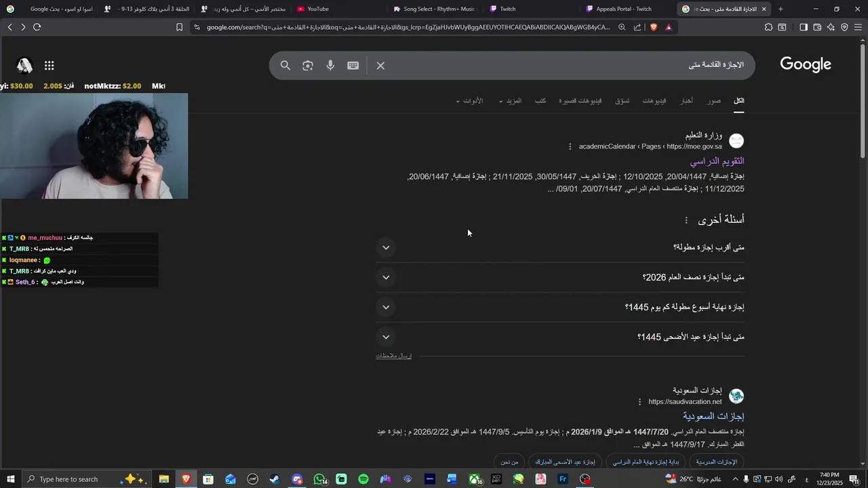
Task: Open Spotify from the taskbar
Action: (x=363, y=479)
